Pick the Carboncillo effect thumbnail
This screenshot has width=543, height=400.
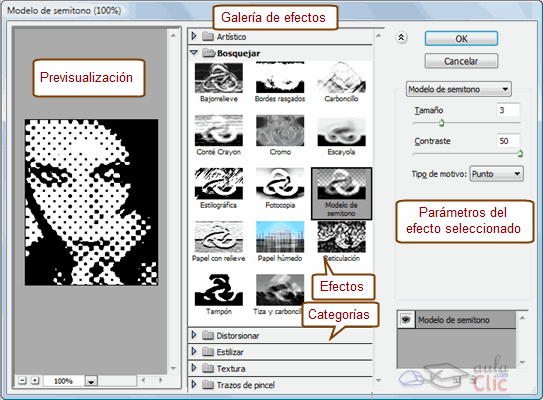click(341, 78)
